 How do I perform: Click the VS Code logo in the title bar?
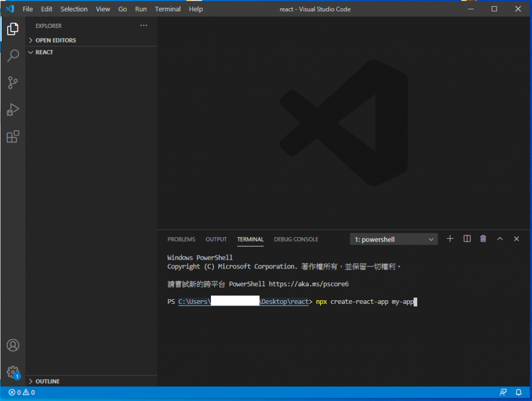coord(10,9)
